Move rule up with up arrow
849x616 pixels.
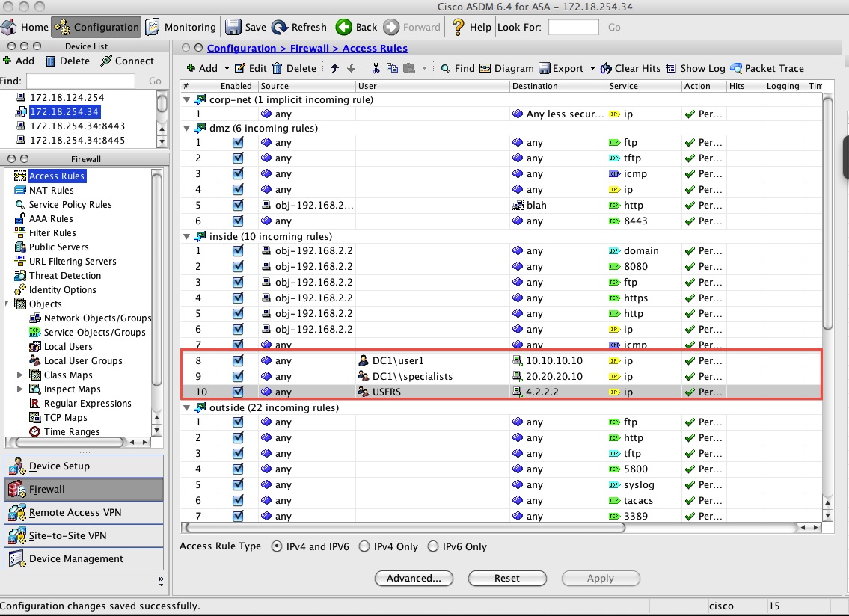tap(334, 68)
